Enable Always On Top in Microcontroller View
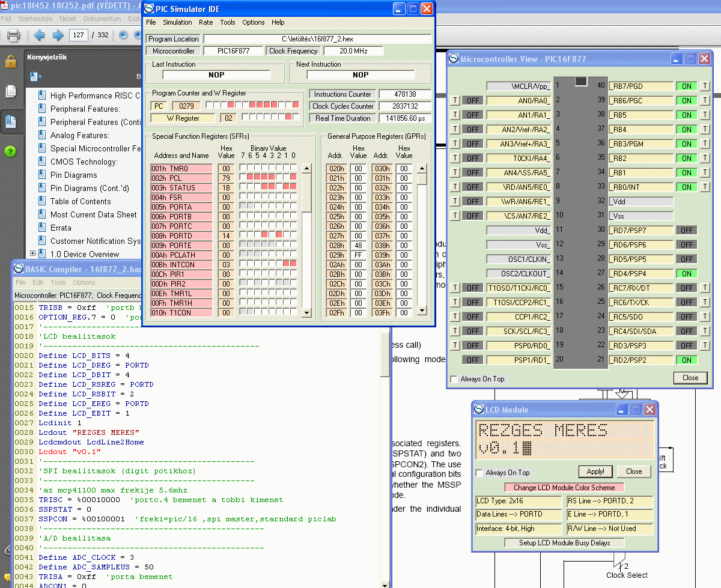 tap(454, 379)
